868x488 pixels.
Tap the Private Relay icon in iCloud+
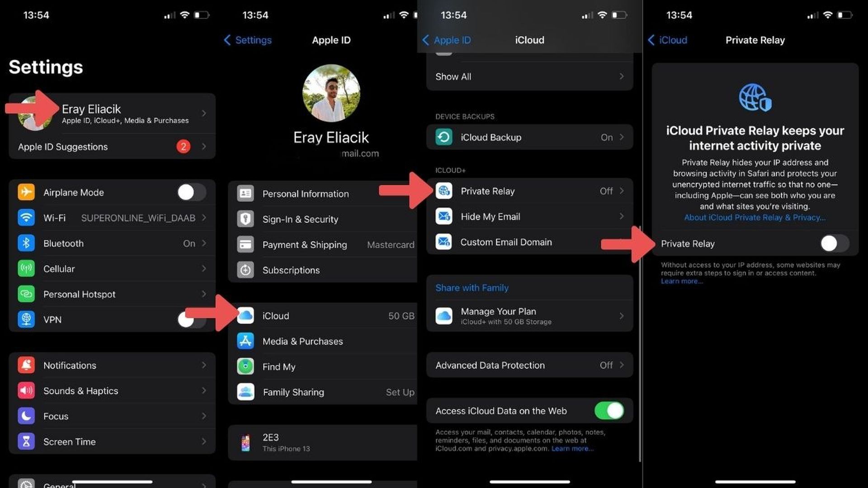[x=445, y=191]
